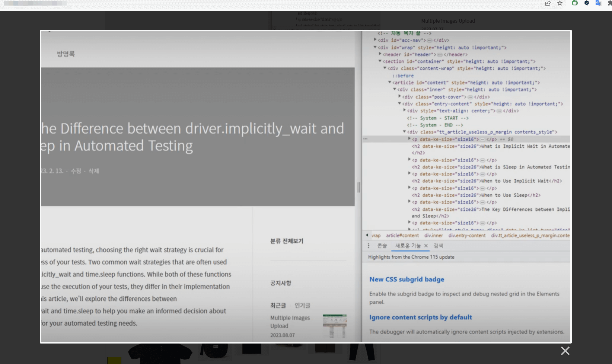
Task: Expand the text-align center div node
Action: [x=404, y=111]
